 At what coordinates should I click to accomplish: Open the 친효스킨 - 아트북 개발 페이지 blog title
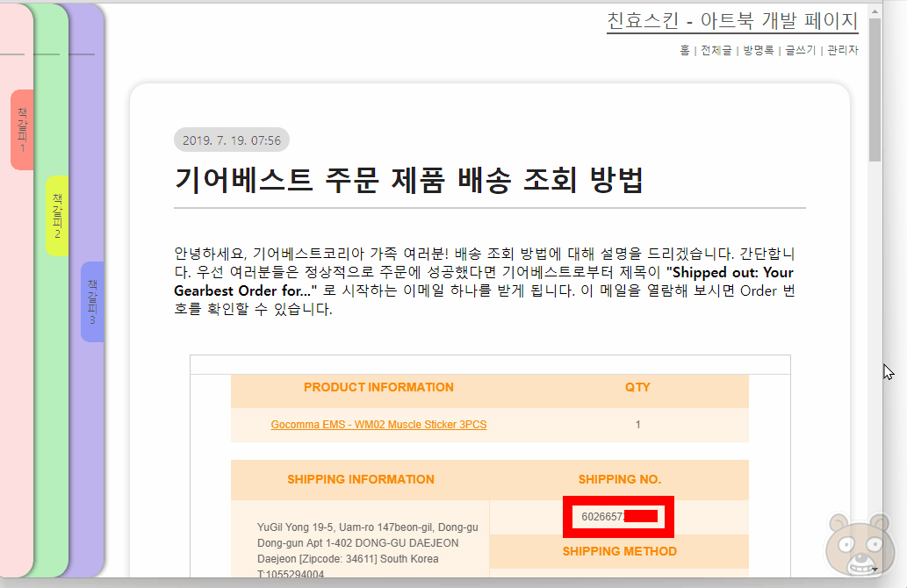point(732,21)
